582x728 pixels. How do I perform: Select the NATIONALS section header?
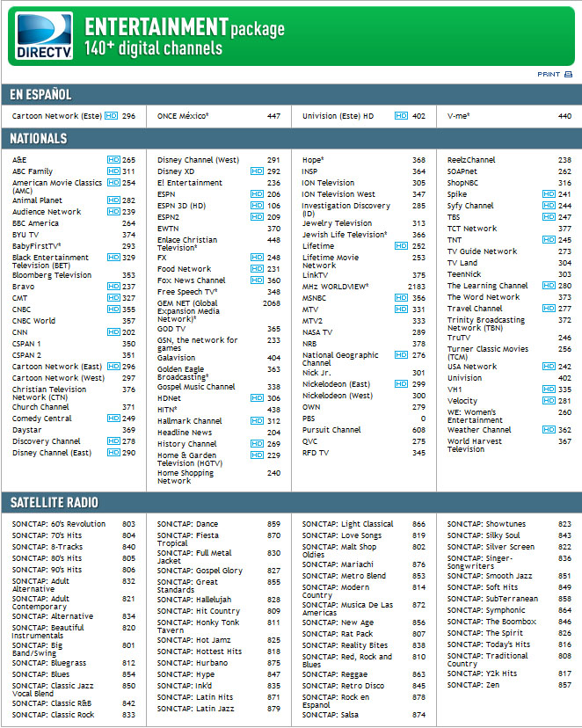[x=292, y=138]
